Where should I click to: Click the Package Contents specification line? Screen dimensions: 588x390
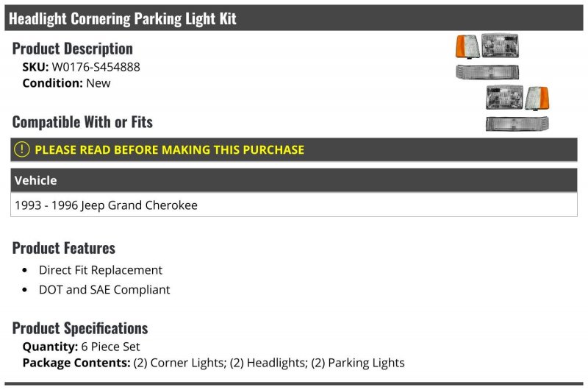(213, 363)
